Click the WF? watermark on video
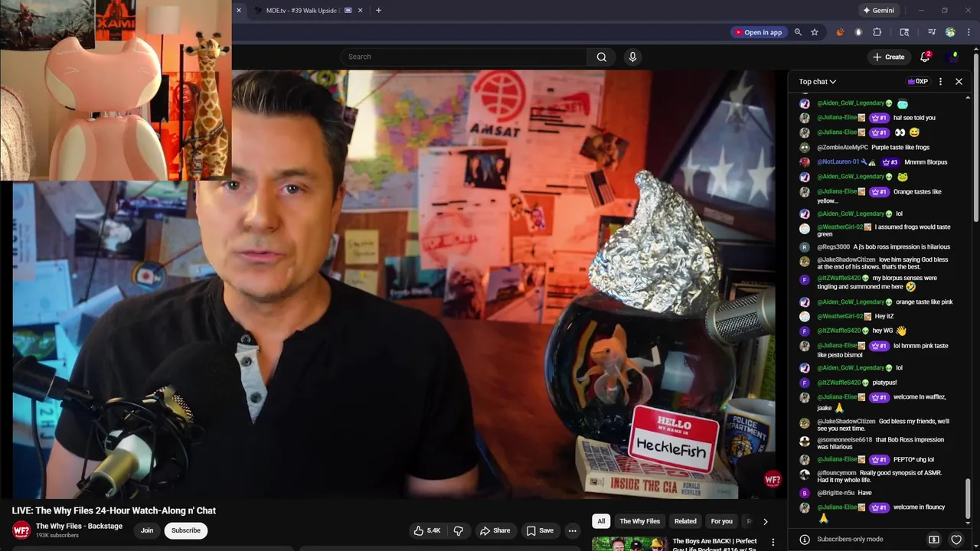Screen dimensions: 980x551 pos(773,480)
